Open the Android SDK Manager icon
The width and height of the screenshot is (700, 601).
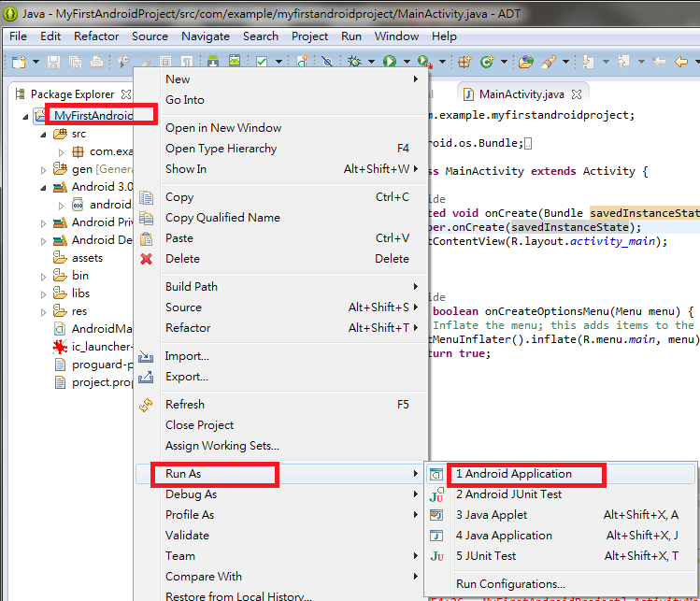(213, 61)
